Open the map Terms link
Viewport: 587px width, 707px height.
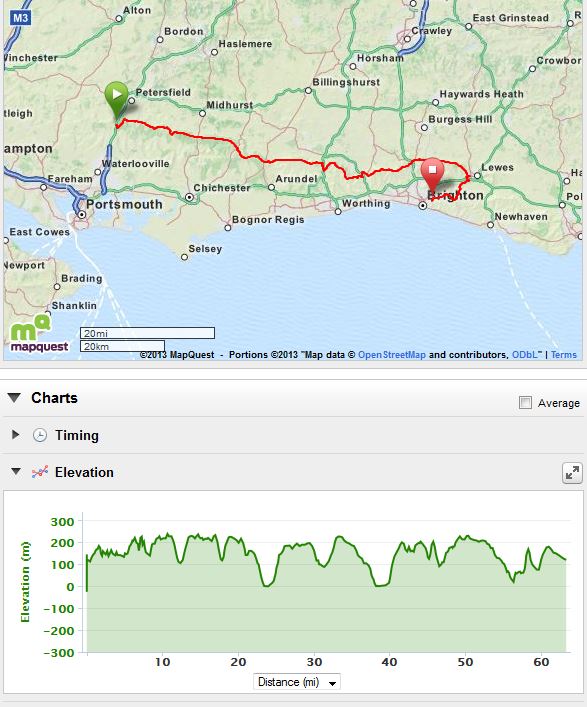coord(564,355)
